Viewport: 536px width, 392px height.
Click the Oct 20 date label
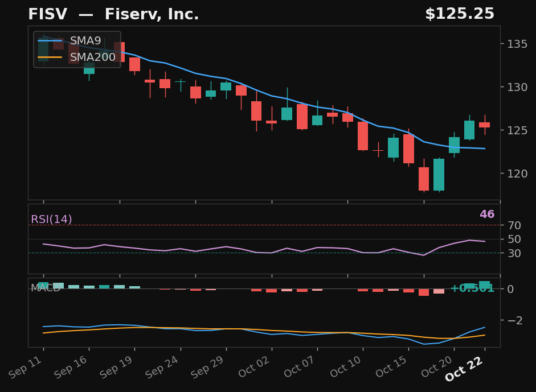click(437, 366)
